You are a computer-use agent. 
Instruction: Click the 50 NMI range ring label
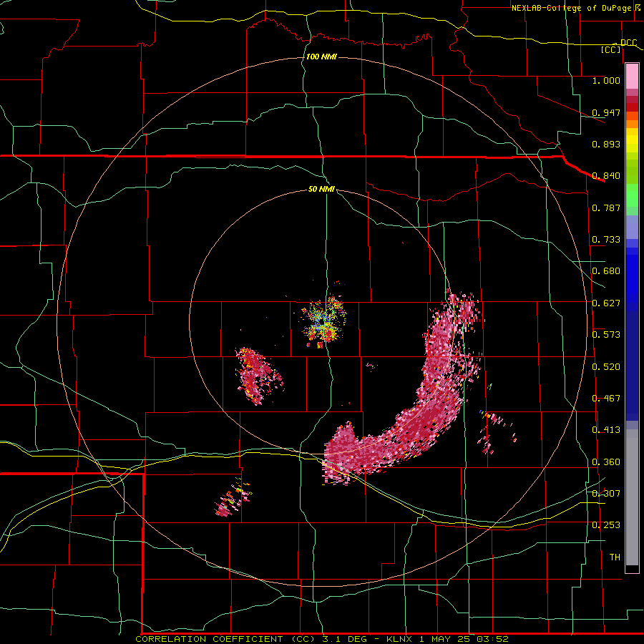[321, 189]
